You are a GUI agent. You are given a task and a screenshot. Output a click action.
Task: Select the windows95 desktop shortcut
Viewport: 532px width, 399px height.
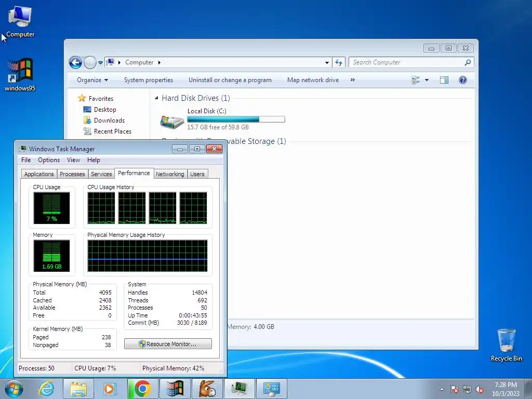click(20, 75)
